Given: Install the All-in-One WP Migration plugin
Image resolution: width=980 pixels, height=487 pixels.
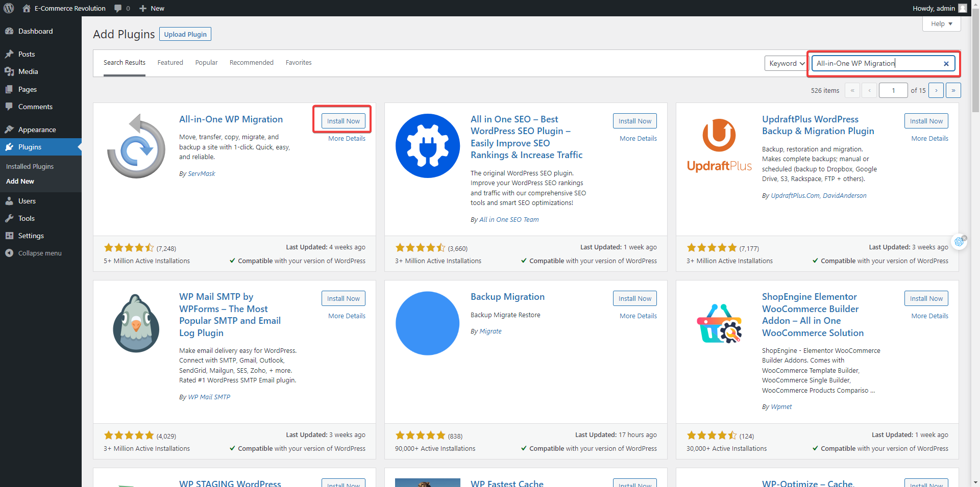Looking at the screenshot, I should 343,121.
